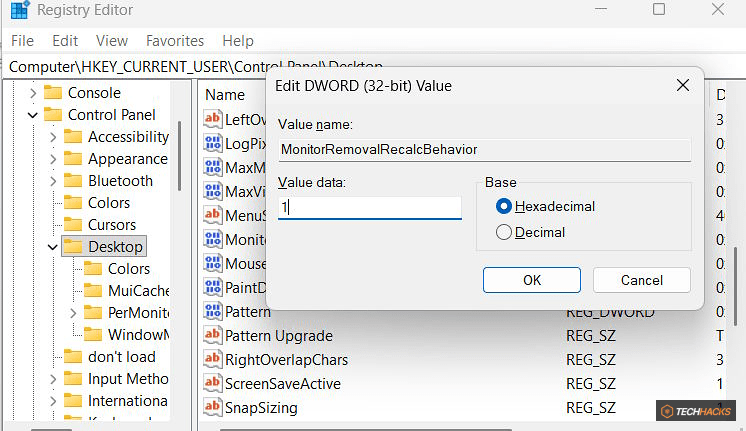Click REG_SZ type of ScreenSaveActive row
This screenshot has width=746, height=431.
591,383
